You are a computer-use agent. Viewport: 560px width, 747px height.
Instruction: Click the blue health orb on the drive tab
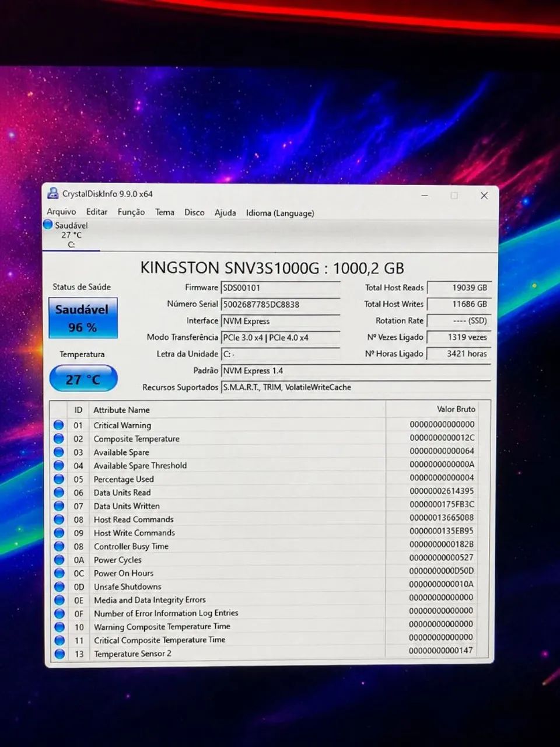click(48, 225)
